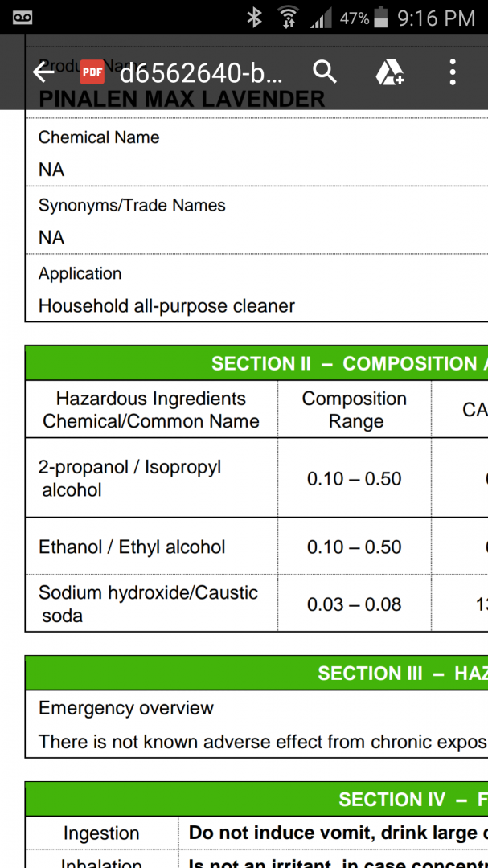Image resolution: width=488 pixels, height=868 pixels.
Task: Tap the Household all-purpose cleaner text
Action: click(166, 306)
